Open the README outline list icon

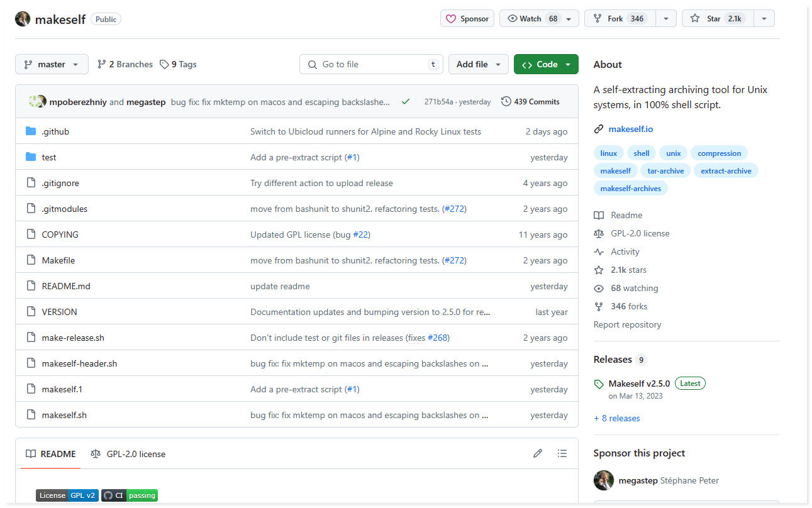pos(562,453)
